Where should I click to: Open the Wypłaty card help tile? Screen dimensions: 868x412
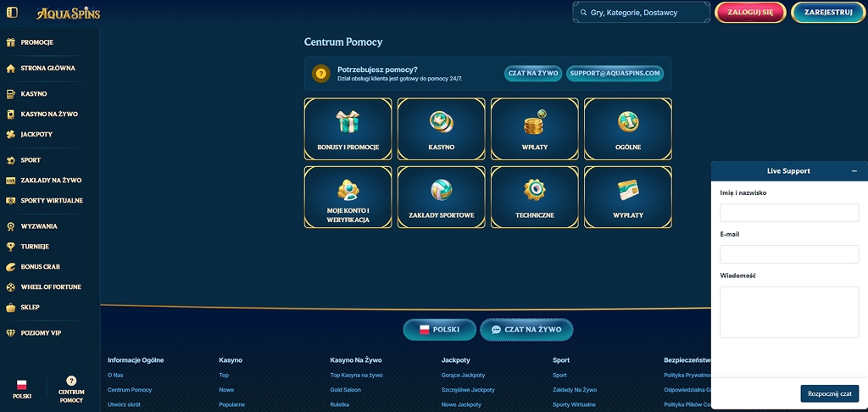pyautogui.click(x=628, y=198)
